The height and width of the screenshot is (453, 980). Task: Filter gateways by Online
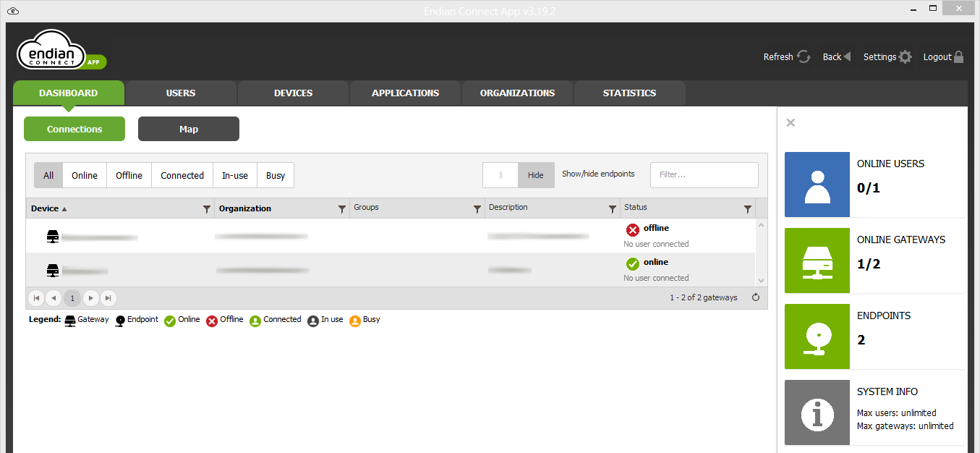click(85, 175)
